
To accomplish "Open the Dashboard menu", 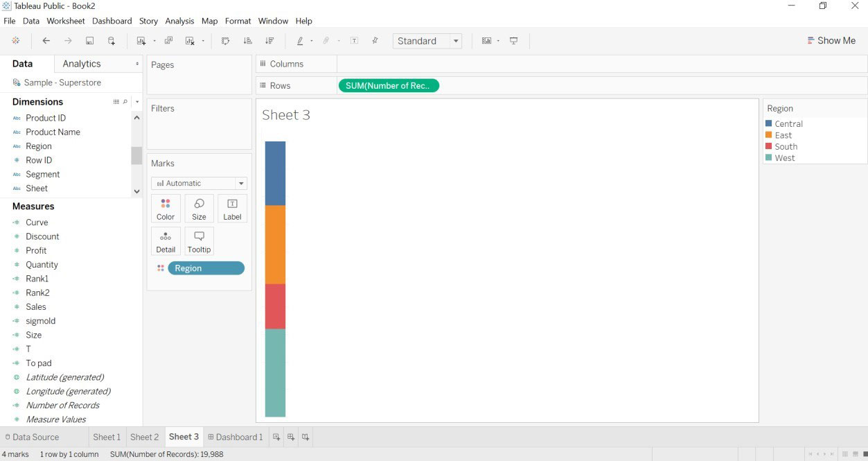I will [112, 21].
